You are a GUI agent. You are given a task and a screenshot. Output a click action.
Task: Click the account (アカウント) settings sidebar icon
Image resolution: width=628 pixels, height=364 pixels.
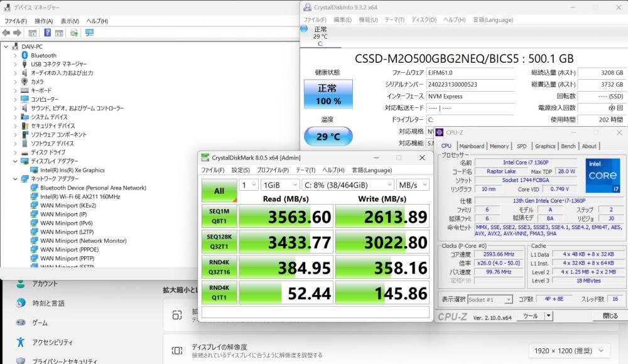coord(21,283)
